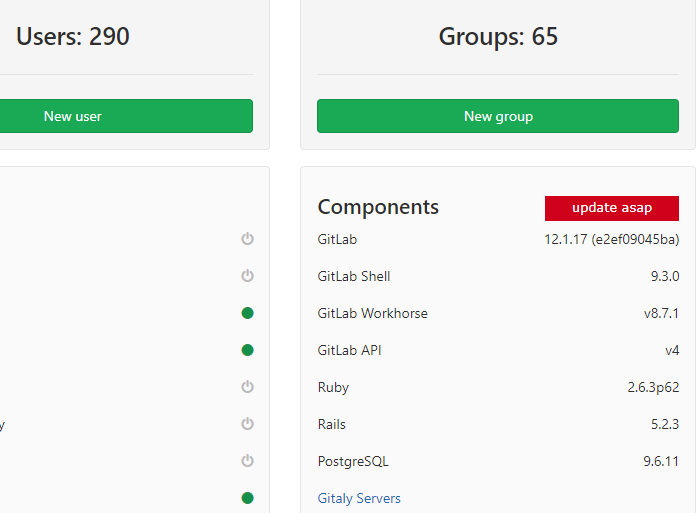696x513 pixels.
Task: Click the bottom green enabled status dot
Action: coord(247,498)
